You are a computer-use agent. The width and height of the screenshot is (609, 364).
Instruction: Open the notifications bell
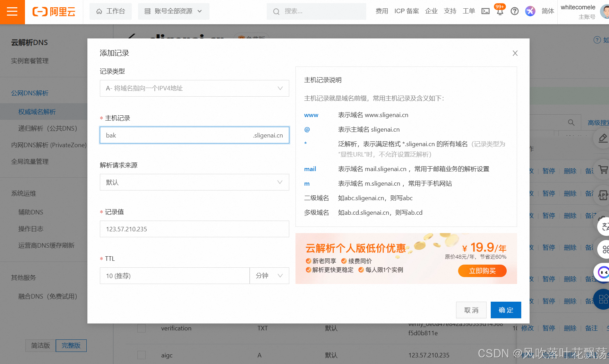coord(500,11)
